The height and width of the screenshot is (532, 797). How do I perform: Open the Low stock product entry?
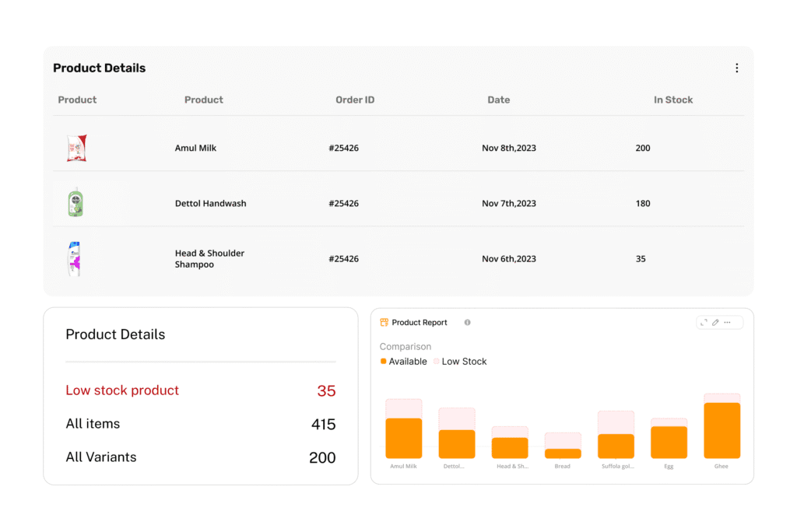coord(122,390)
